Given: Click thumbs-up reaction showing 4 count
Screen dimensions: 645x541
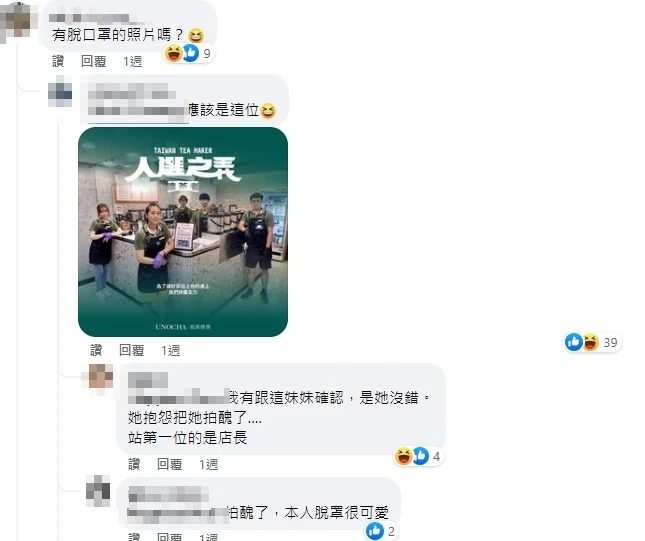Looking at the screenshot, I should tap(420, 456).
